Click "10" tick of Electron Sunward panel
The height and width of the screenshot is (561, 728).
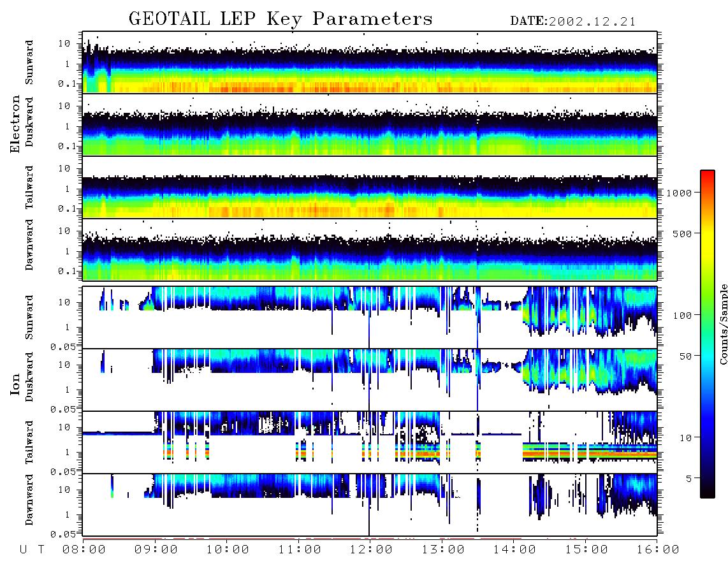64,43
